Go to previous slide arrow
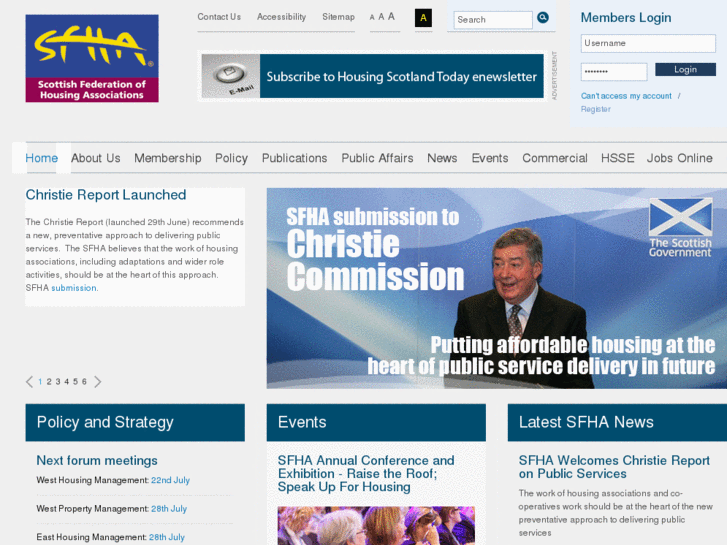Screen dimensions: 727x545 29,382
